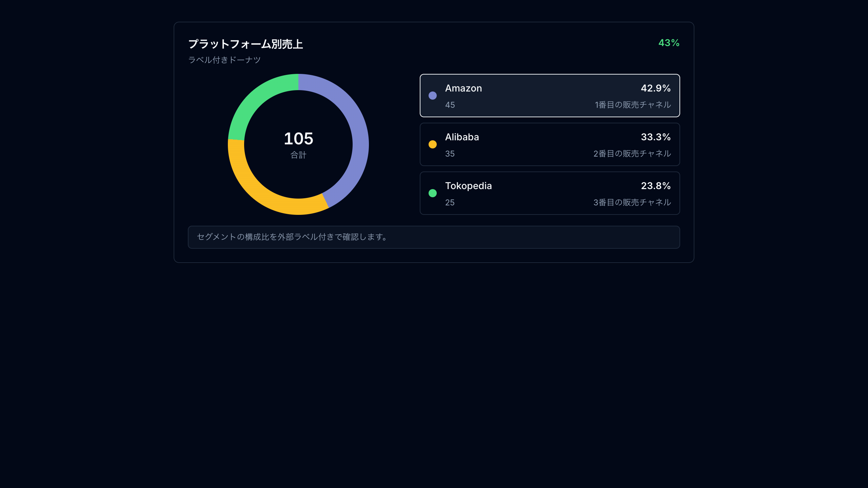Screen dimensions: 868x488
Task: Click the green 43% indicator
Action: [x=669, y=43]
